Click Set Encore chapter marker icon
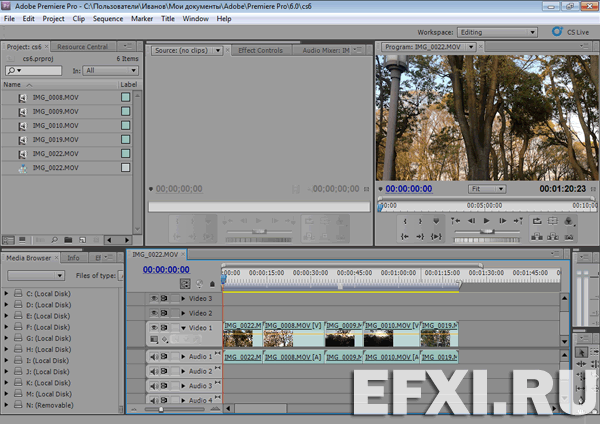 tap(199, 284)
